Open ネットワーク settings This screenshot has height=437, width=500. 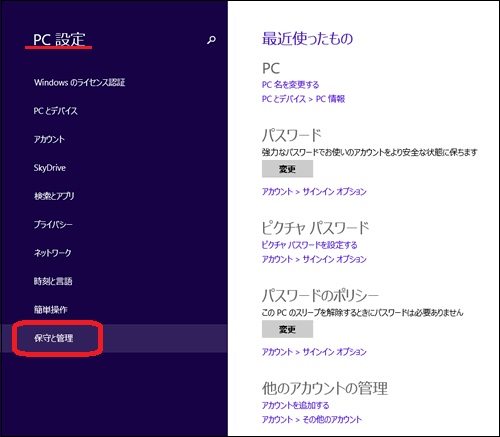(53, 253)
